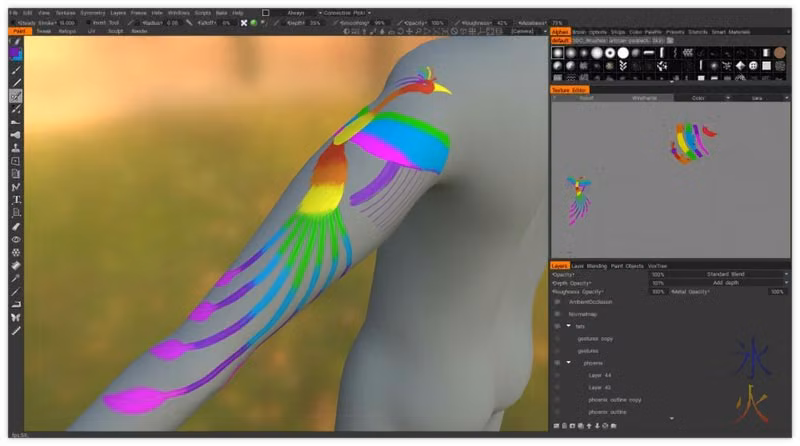Image resolution: width=800 pixels, height=446 pixels.
Task: Collapse the tats layer group
Action: (568, 326)
